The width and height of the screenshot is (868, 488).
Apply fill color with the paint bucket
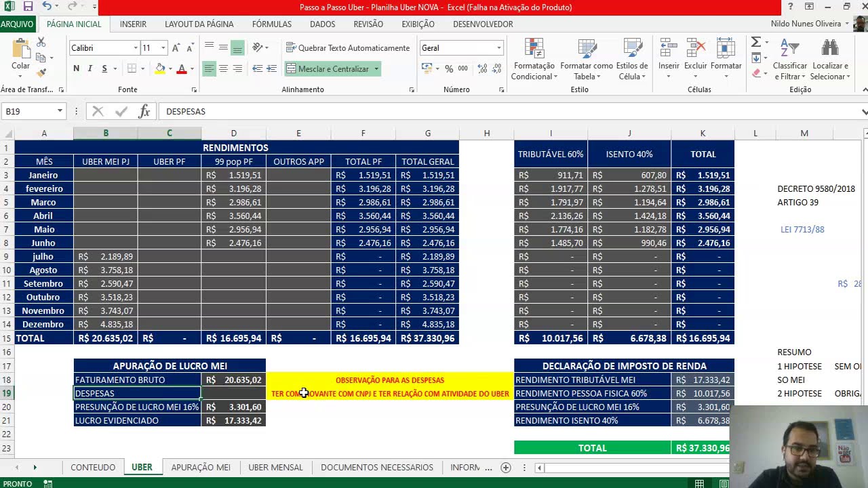(159, 68)
